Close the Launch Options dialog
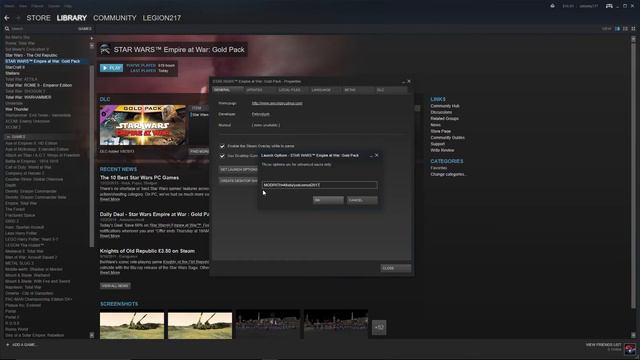Viewport: 640px width, 360px height. [x=377, y=156]
